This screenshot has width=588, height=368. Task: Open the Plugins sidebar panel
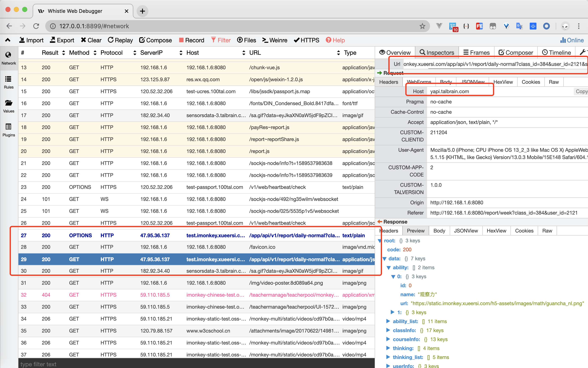tap(9, 130)
